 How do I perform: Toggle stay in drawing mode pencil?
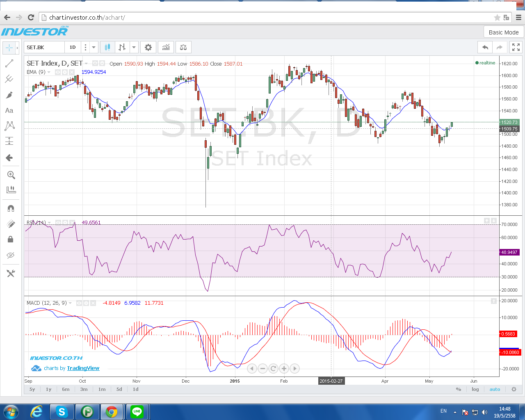(x=11, y=224)
